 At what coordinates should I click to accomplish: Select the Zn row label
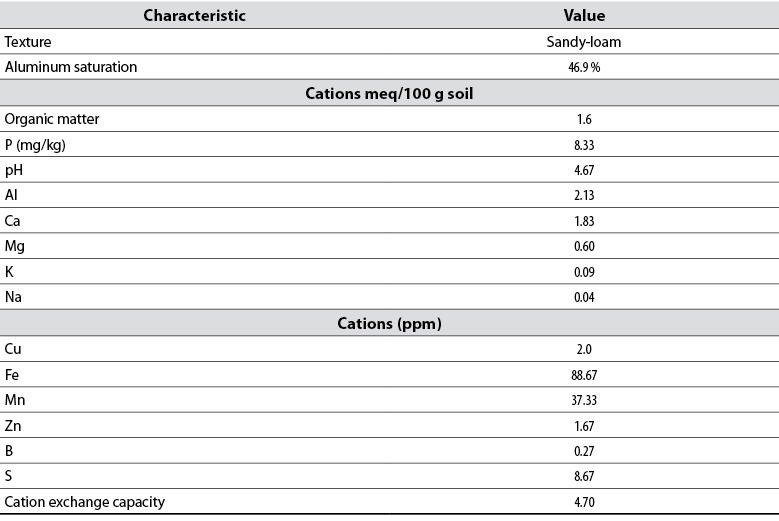13,425
